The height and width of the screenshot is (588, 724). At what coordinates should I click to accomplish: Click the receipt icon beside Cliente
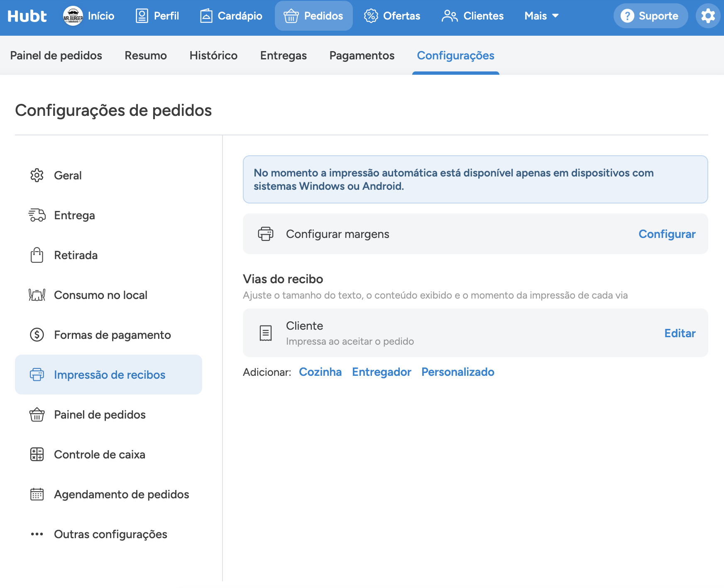click(x=266, y=333)
